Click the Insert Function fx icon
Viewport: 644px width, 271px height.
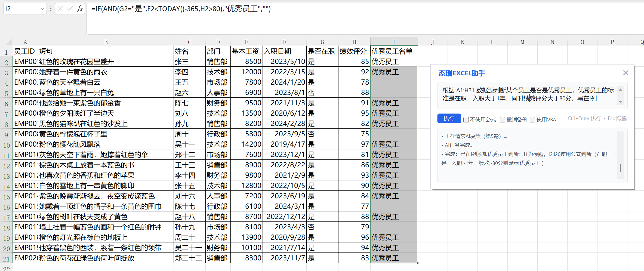pos(80,9)
